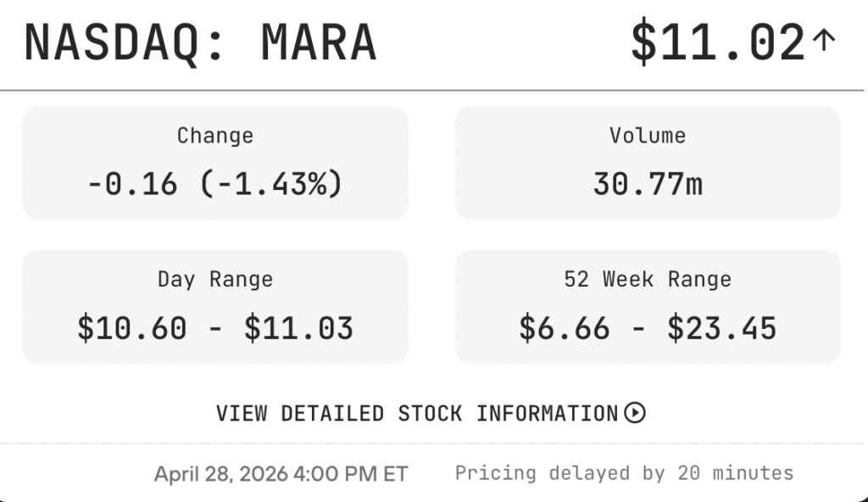Click the Change card label

215,136
